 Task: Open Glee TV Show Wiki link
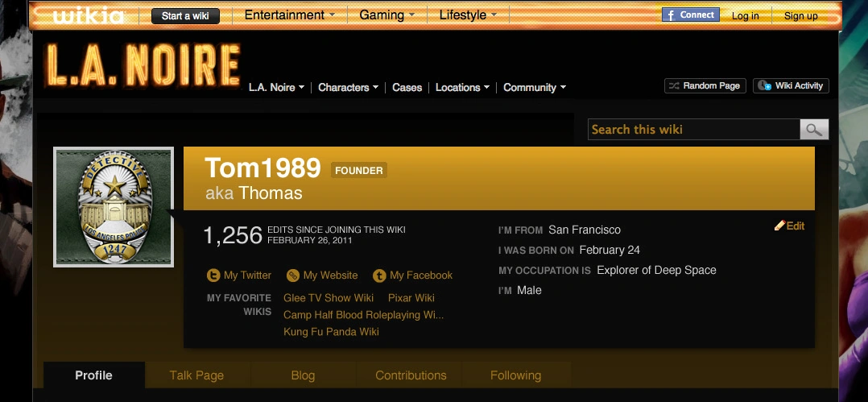point(329,298)
